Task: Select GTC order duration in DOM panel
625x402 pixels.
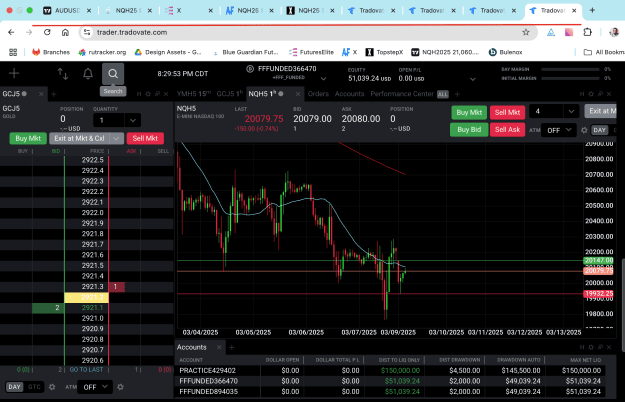Action: point(34,387)
